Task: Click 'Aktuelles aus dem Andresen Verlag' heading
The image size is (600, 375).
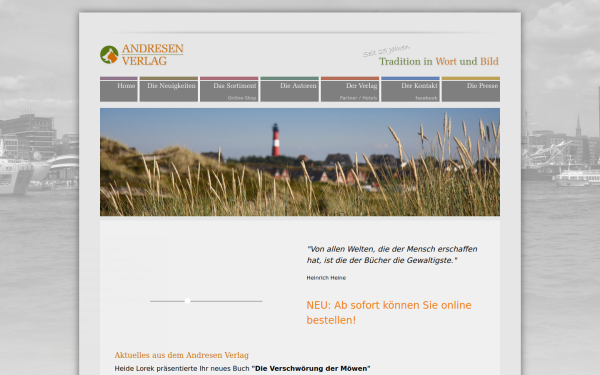Action: click(181, 355)
